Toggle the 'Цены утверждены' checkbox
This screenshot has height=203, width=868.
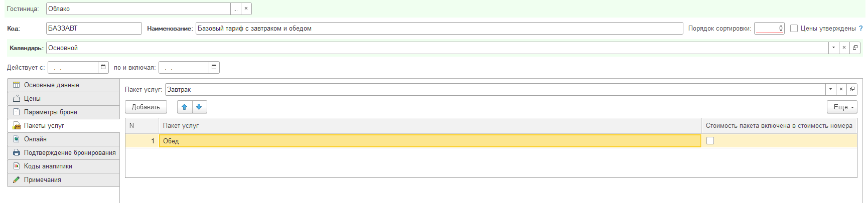[794, 29]
